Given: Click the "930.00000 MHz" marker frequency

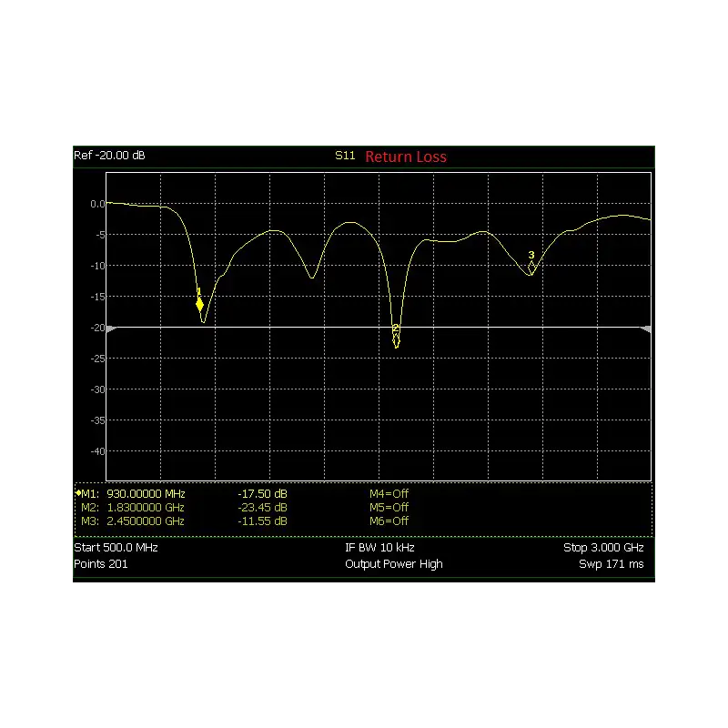Looking at the screenshot, I should (146, 493).
